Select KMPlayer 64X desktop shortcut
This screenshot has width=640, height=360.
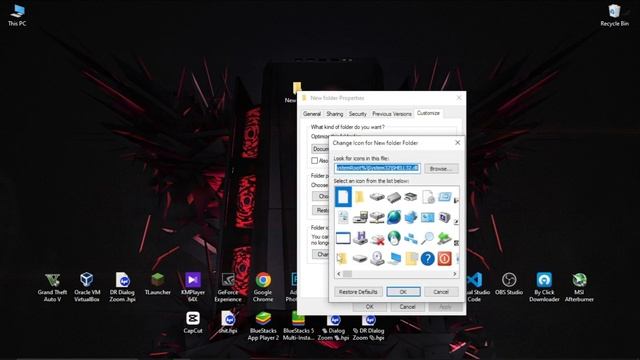193,287
